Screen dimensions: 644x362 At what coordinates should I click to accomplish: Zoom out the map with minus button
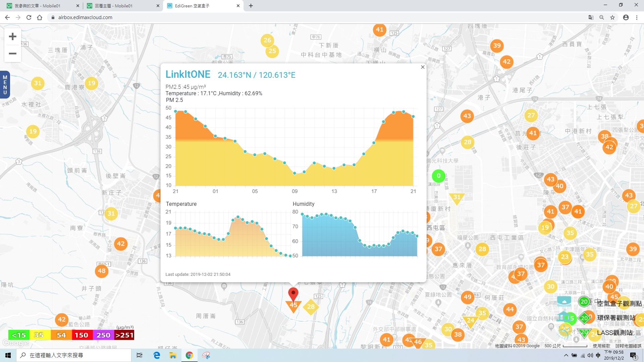coord(13,54)
